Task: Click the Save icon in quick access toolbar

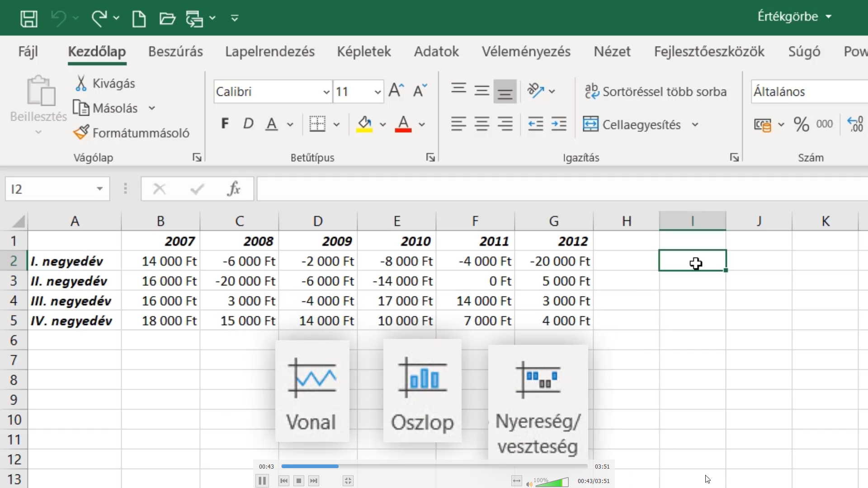Action: (29, 19)
